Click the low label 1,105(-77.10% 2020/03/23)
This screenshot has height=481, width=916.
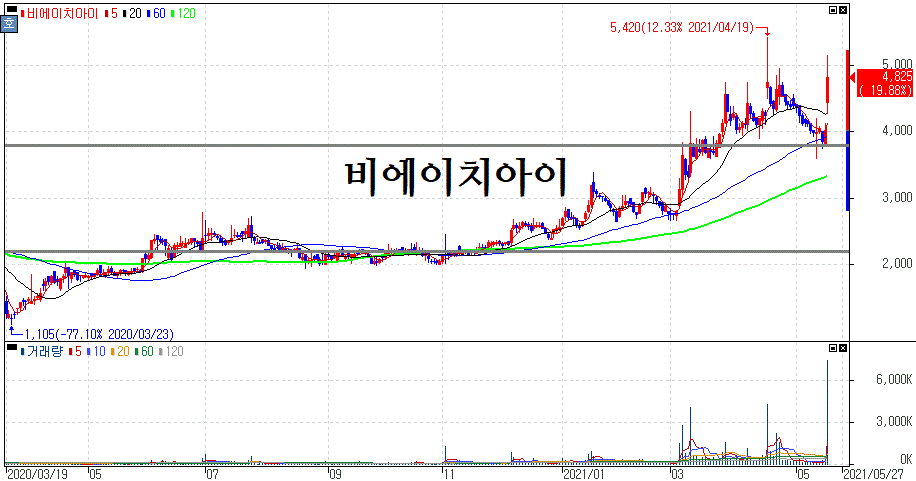[99, 334]
